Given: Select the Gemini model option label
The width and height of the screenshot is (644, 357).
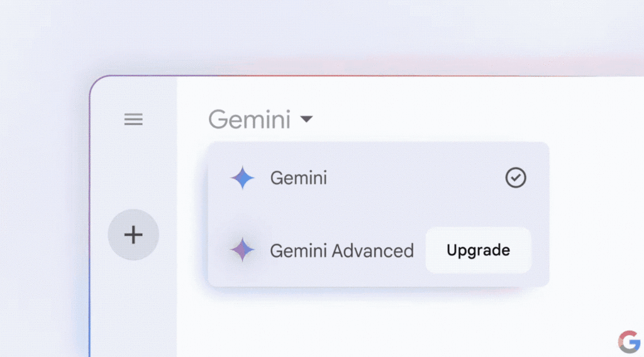Looking at the screenshot, I should (299, 178).
